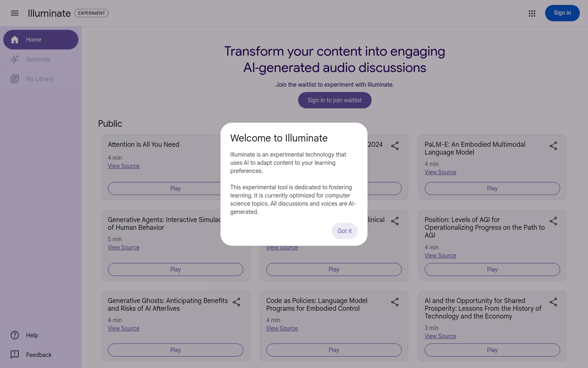
Task: Click Sign in to join waitlist
Action: (x=335, y=100)
